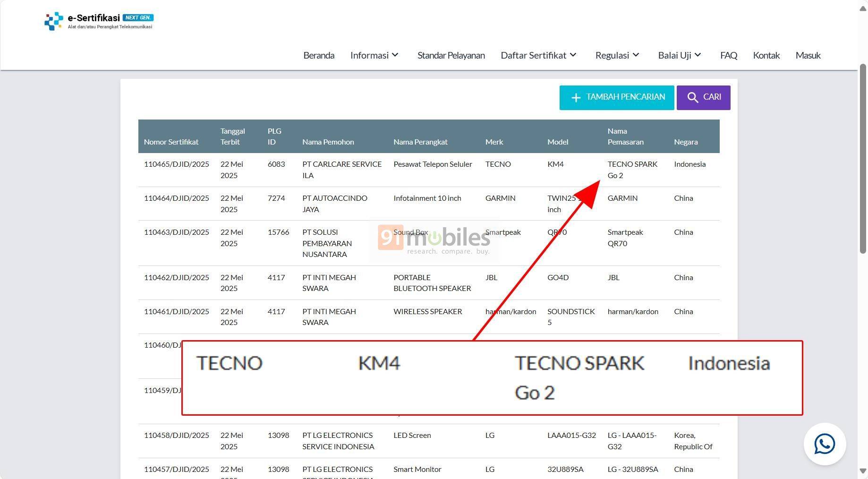Click the Tanggal Terbit column header
This screenshot has height=479, width=868.
[x=232, y=136]
